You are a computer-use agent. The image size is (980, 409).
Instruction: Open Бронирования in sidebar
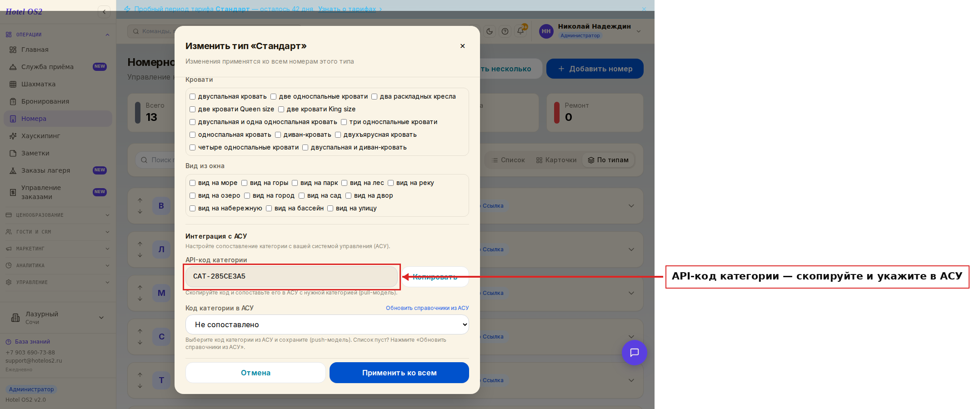(58, 101)
